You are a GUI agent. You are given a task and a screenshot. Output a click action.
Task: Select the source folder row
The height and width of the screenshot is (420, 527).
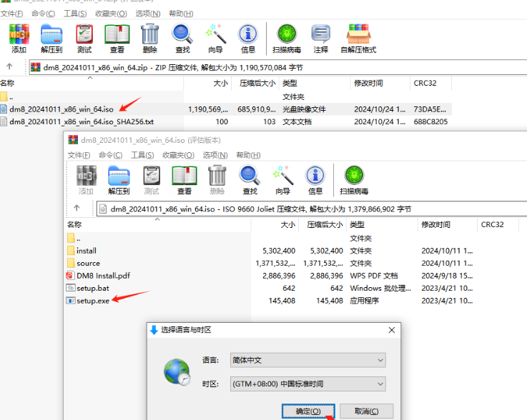point(270,263)
